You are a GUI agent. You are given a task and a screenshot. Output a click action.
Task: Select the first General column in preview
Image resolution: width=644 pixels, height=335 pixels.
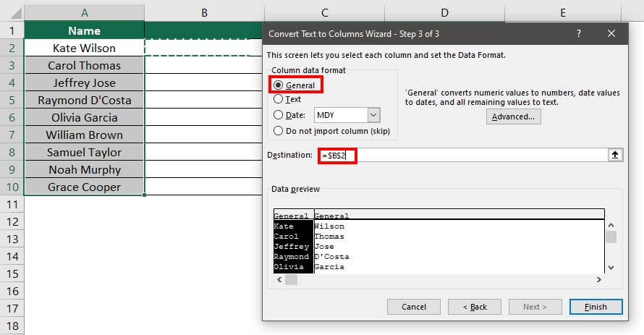291,216
